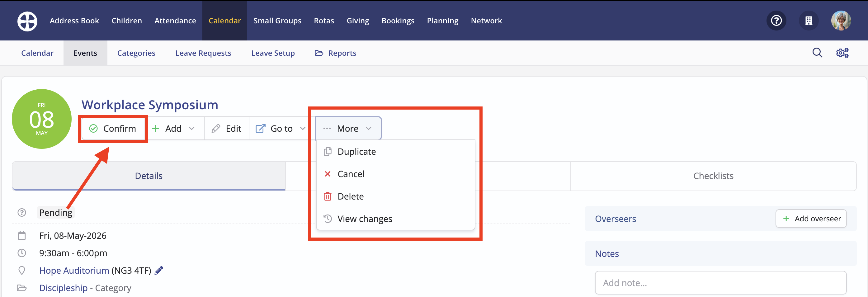868x297 pixels.
Task: Click the 9:30am - 6:00pm time text
Action: 73,253
